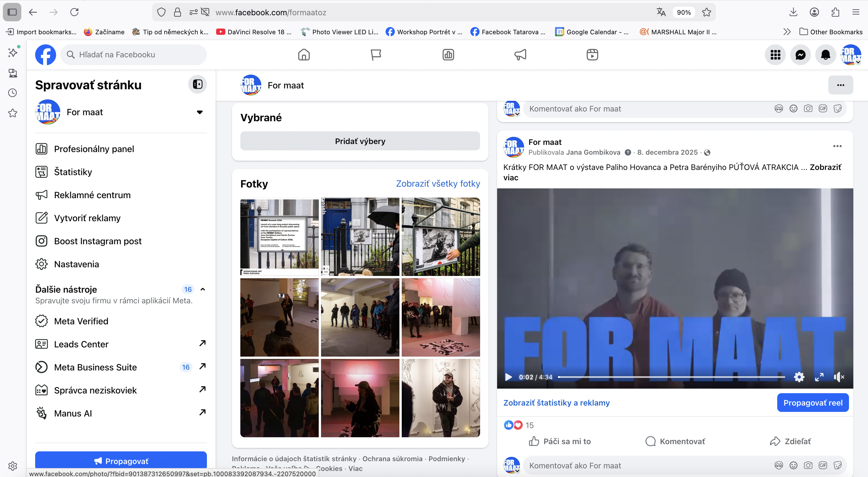Insert emoji in the lower comment box
This screenshot has width=868, height=477.
[793, 465]
